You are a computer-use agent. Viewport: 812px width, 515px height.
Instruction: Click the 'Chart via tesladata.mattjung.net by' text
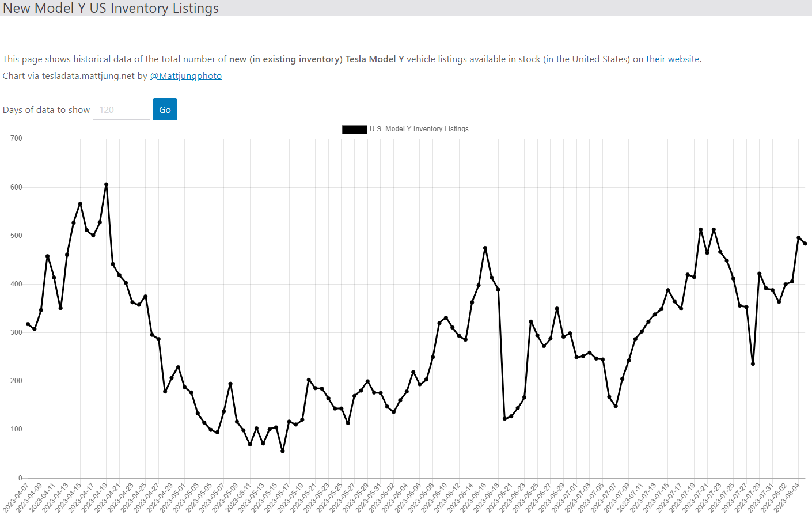click(x=75, y=76)
